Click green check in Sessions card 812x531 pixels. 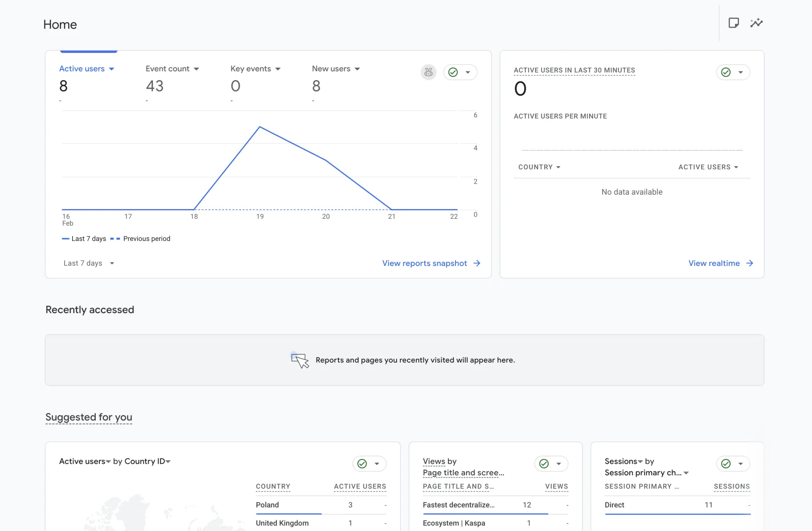coord(726,464)
